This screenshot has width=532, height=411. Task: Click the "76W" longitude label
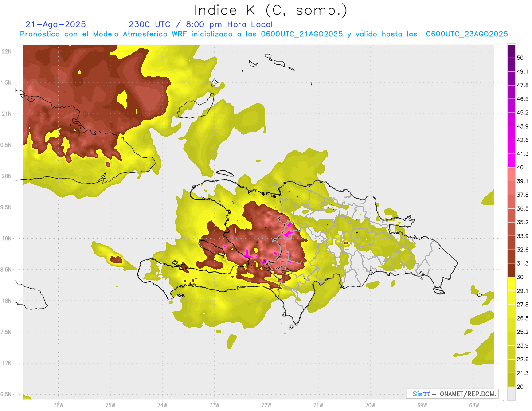(x=58, y=405)
